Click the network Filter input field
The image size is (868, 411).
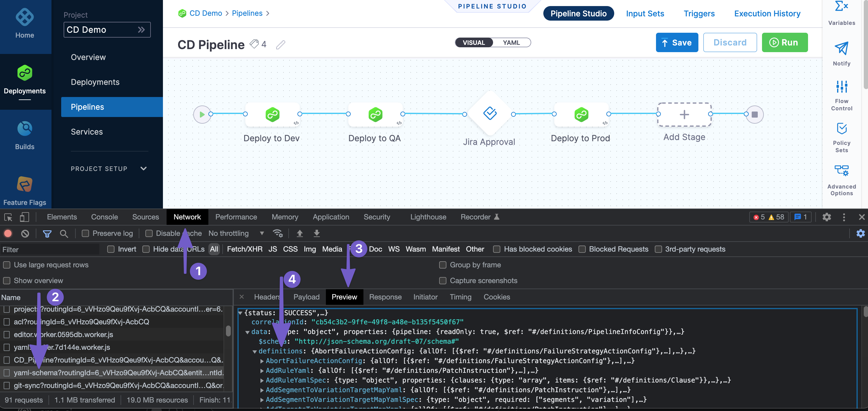point(51,249)
